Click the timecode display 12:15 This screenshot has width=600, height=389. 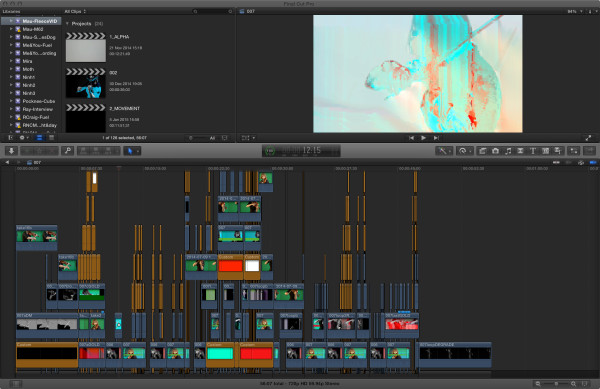coord(302,151)
